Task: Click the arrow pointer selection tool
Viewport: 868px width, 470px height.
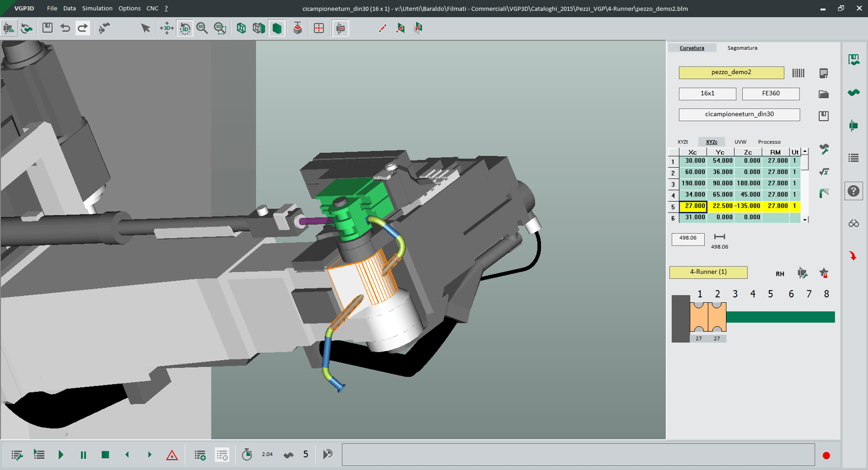Action: click(x=145, y=28)
